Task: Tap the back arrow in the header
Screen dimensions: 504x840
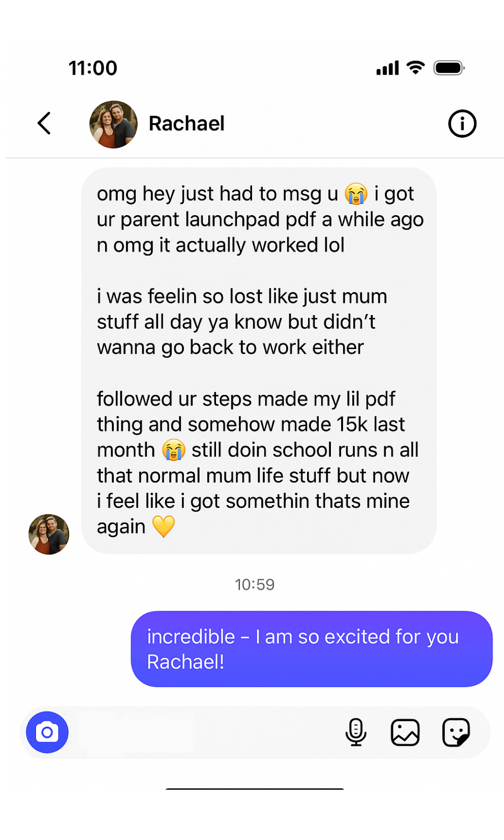Action: 44,124
